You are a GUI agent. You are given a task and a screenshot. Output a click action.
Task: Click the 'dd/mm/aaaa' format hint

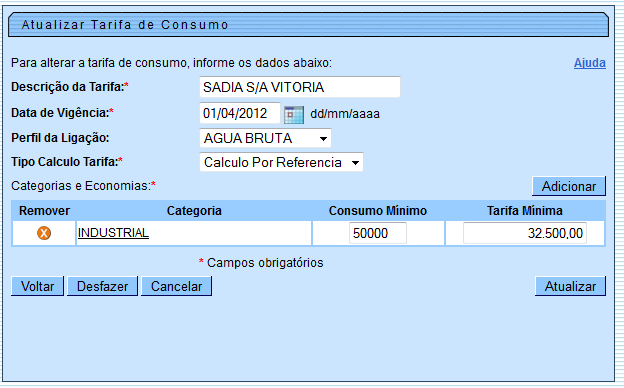345,114
